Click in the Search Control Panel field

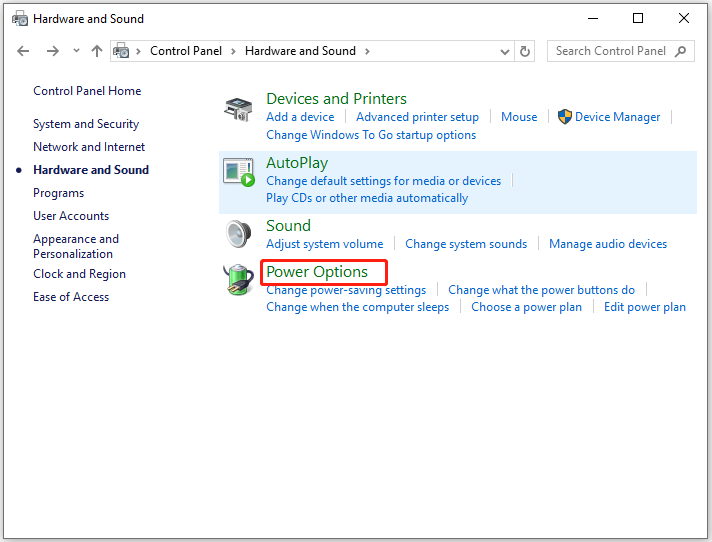610,51
